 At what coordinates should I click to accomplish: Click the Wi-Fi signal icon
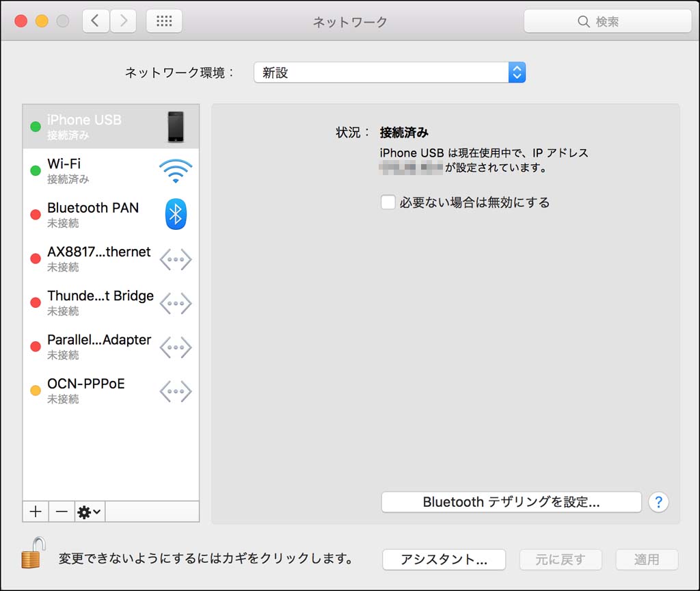tap(176, 170)
